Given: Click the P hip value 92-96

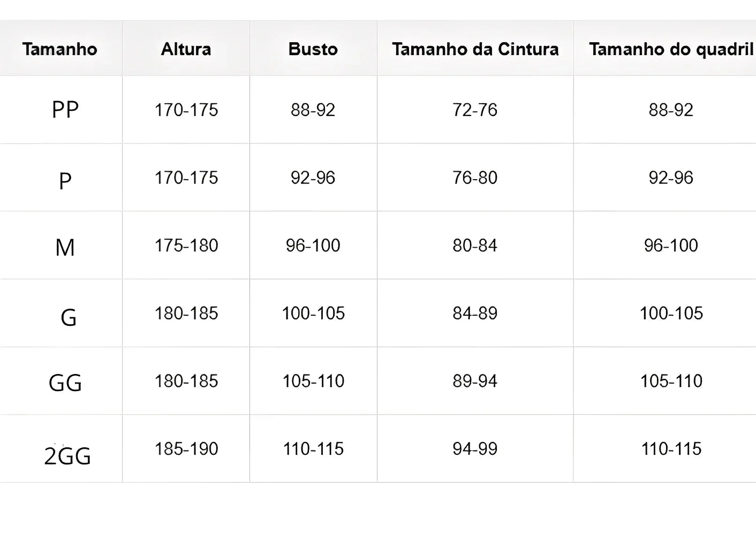Looking at the screenshot, I should click(671, 178).
